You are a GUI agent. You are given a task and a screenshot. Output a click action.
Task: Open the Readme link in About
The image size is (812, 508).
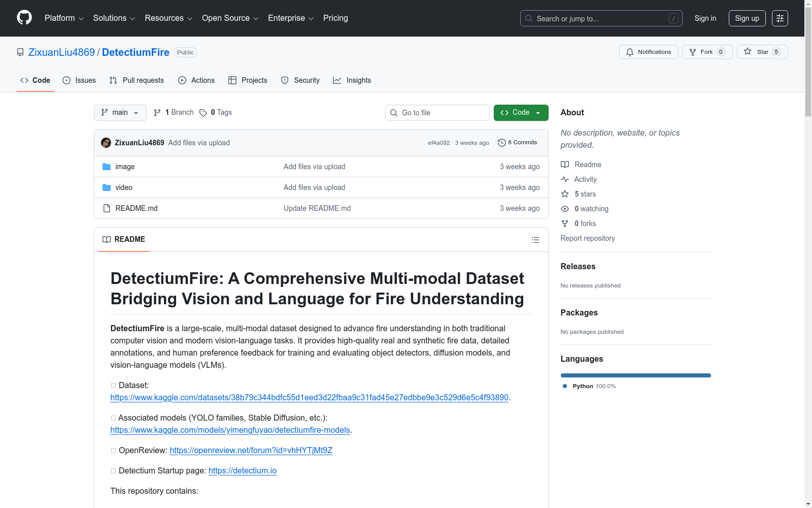[x=581, y=165]
